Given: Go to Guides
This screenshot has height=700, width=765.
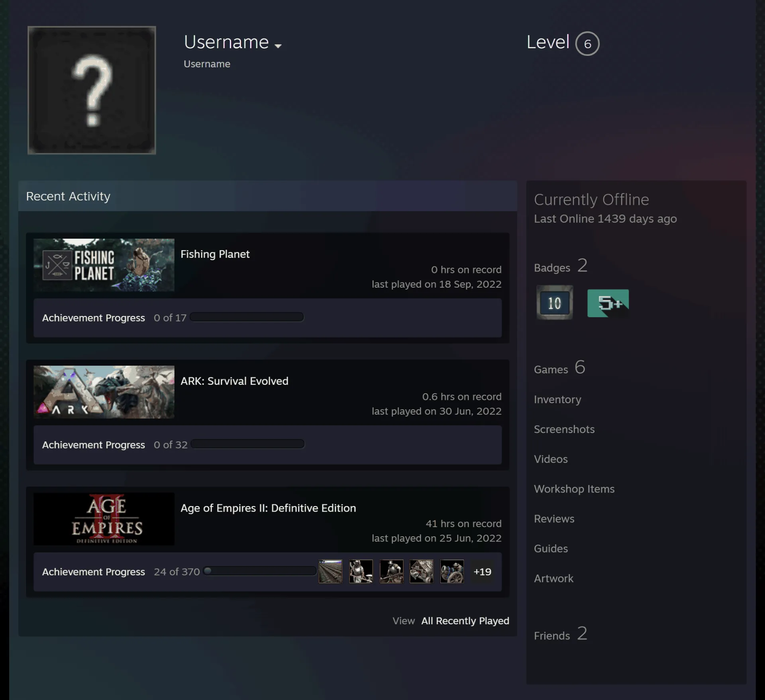Looking at the screenshot, I should pyautogui.click(x=551, y=549).
